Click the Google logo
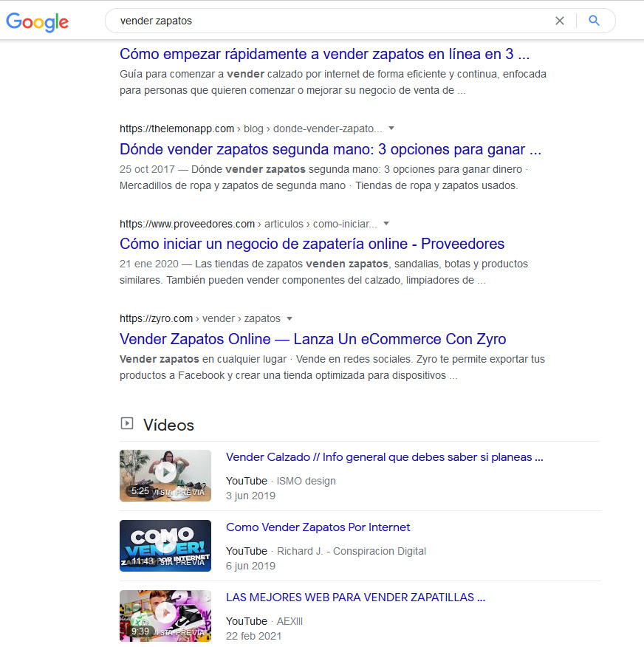Screen dimensions: 644x647 click(37, 22)
